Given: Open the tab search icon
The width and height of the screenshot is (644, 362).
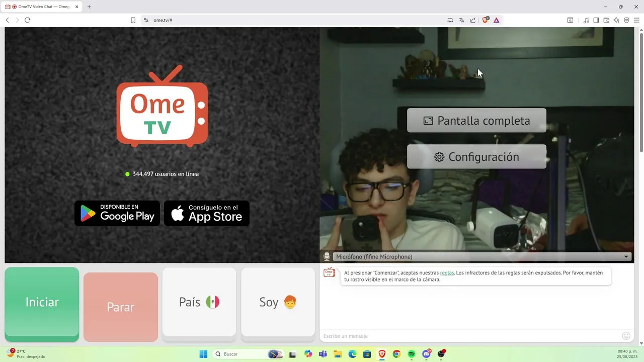Looking at the screenshot, I should click(x=570, y=20).
